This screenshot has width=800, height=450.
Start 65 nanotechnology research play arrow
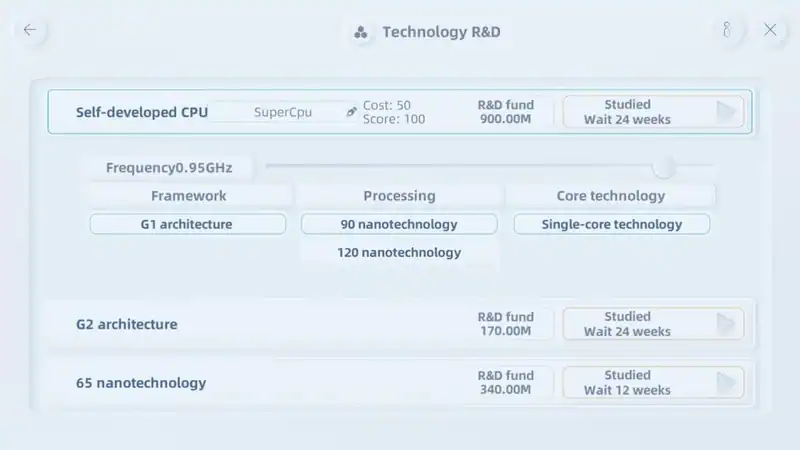(726, 382)
